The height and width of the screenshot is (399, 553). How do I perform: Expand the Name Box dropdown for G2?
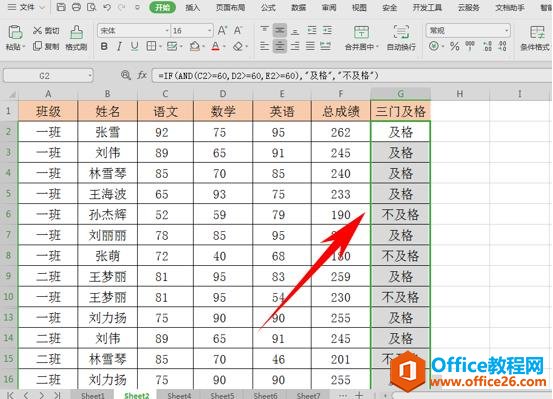pyautogui.click(x=90, y=75)
